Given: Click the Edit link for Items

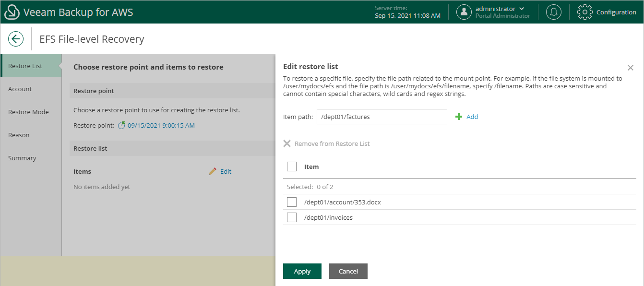Looking at the screenshot, I should point(226,171).
